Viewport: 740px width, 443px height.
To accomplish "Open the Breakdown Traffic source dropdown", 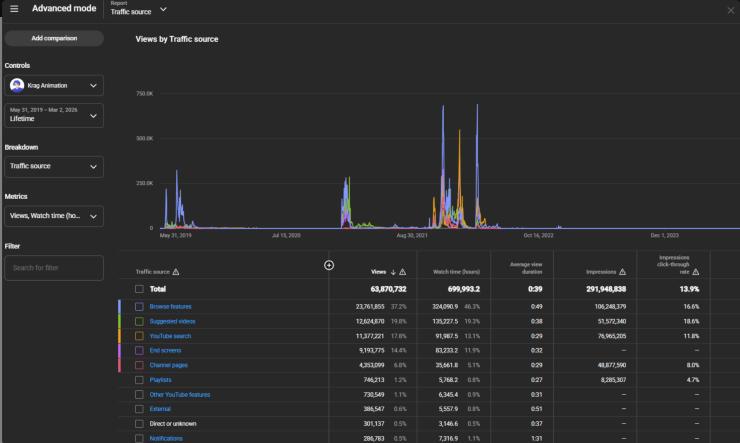I will point(54,166).
